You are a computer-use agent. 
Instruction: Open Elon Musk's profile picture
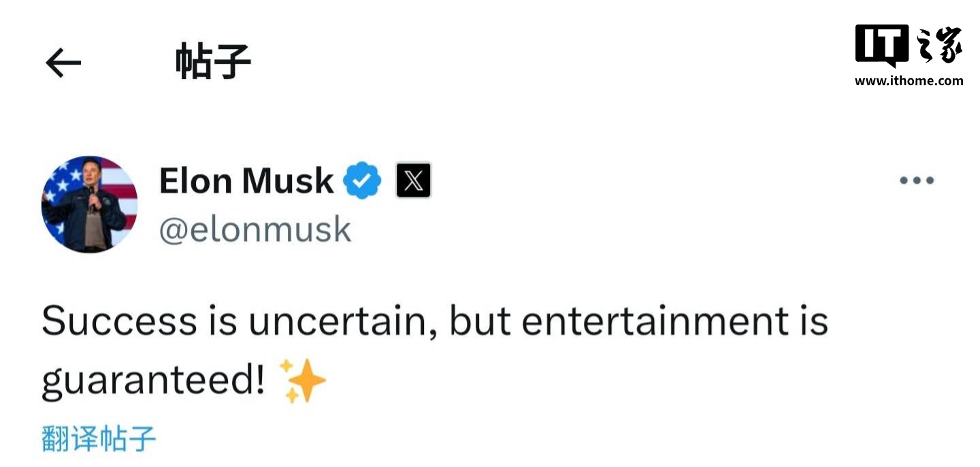[x=89, y=204]
